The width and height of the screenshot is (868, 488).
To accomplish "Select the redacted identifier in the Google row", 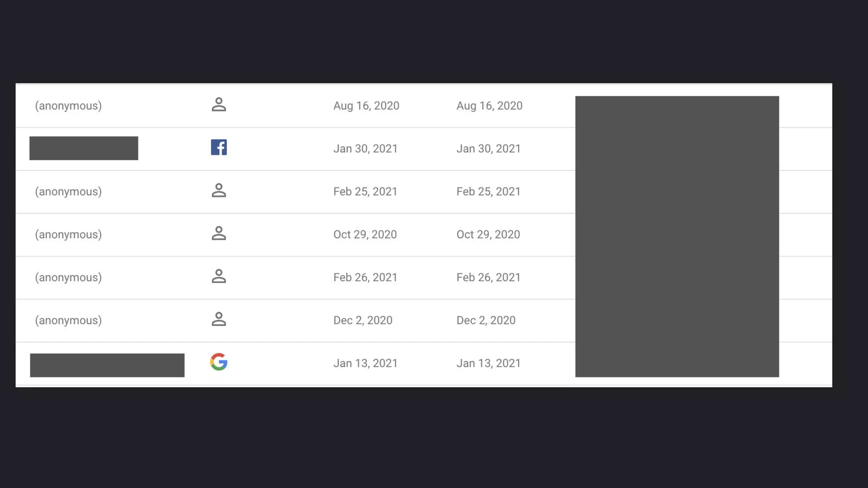I will [x=107, y=365].
